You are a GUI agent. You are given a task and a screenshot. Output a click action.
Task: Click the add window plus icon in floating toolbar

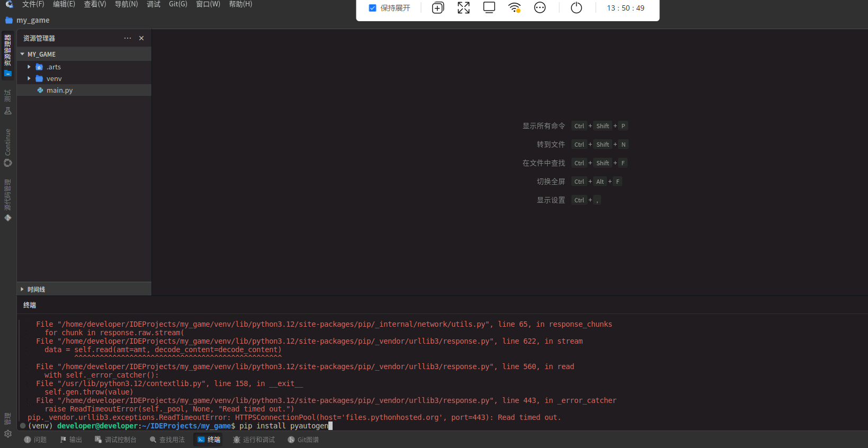438,8
